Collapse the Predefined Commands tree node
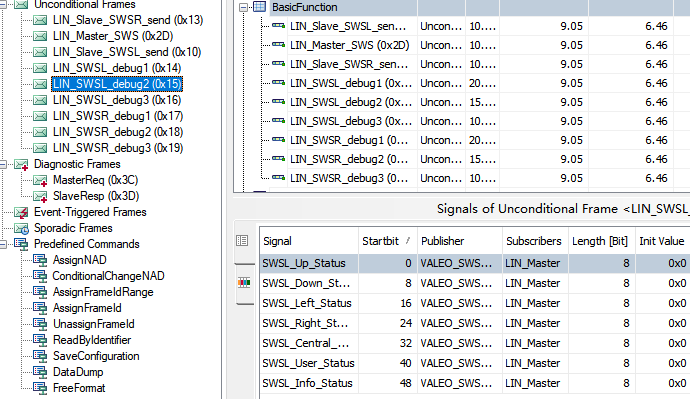The width and height of the screenshot is (690, 399). (x=3, y=244)
